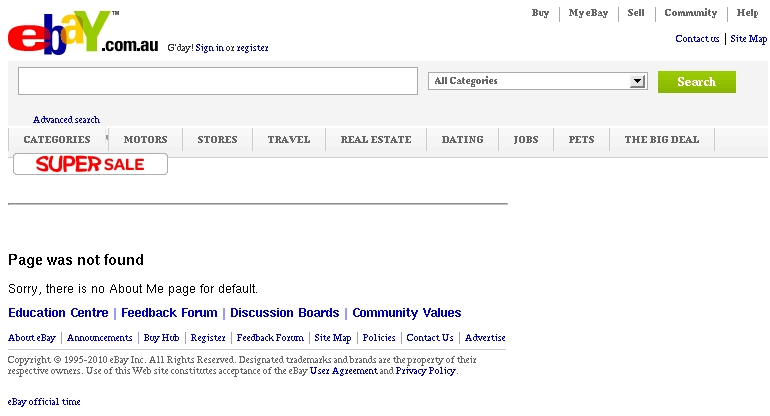Viewport: 770px width, 416px height.
Task: Click the About eBay footer link
Action: tap(32, 338)
